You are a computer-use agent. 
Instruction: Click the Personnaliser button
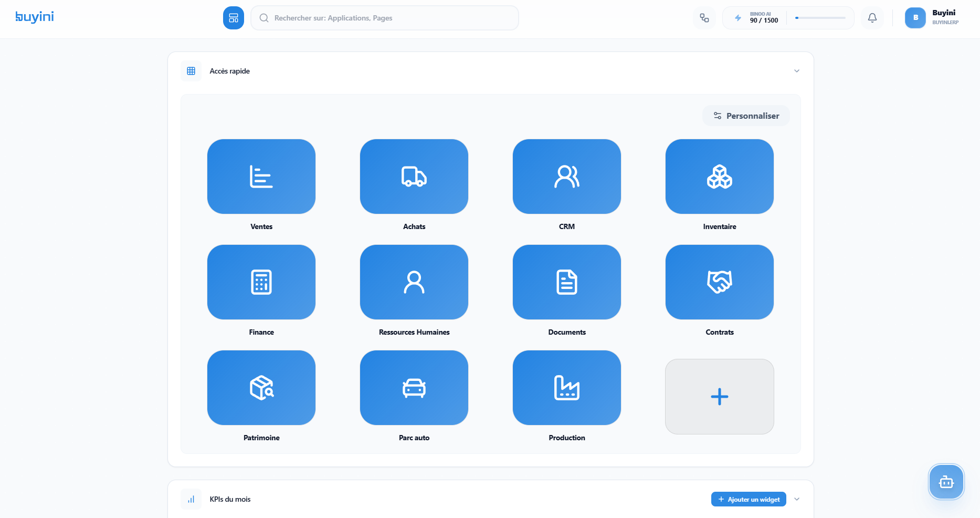tap(746, 116)
